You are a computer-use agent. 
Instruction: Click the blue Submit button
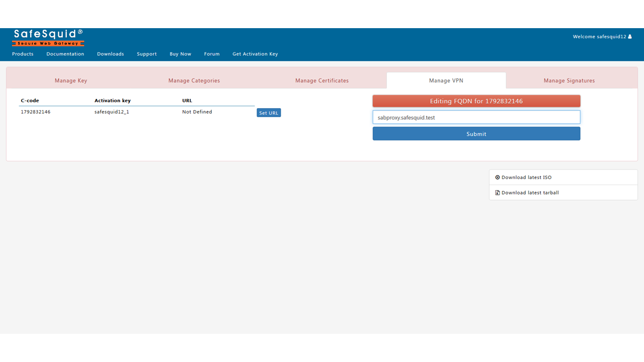pyautogui.click(x=476, y=134)
